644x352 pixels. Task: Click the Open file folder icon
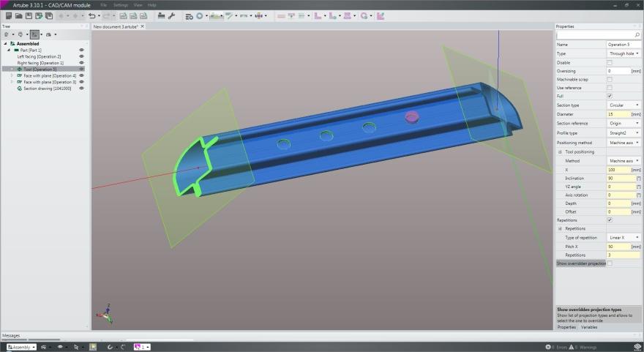click(x=19, y=15)
